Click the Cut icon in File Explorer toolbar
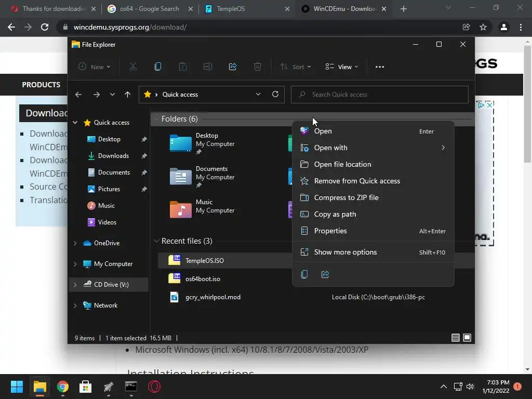 click(132, 67)
